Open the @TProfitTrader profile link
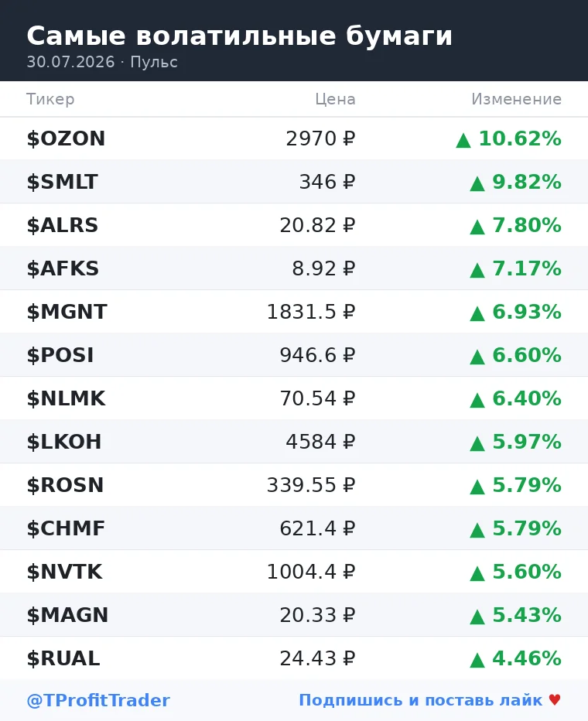The image size is (588, 721). click(x=98, y=700)
